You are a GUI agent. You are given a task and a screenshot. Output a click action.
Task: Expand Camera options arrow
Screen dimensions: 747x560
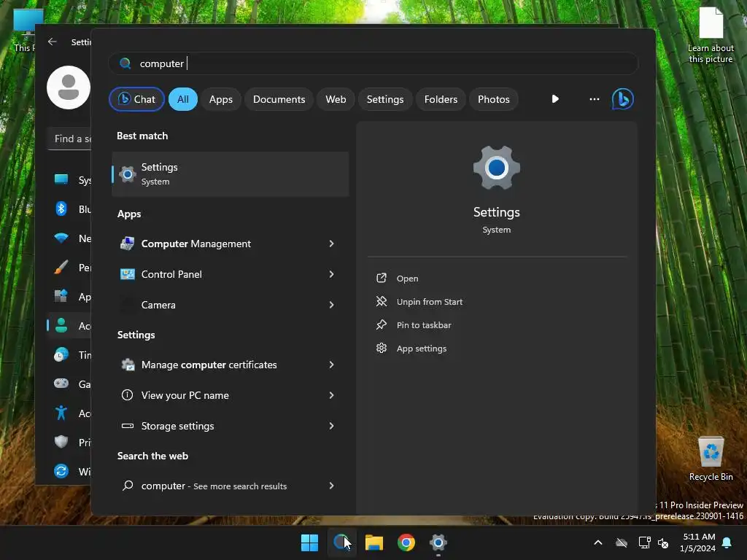(x=332, y=305)
